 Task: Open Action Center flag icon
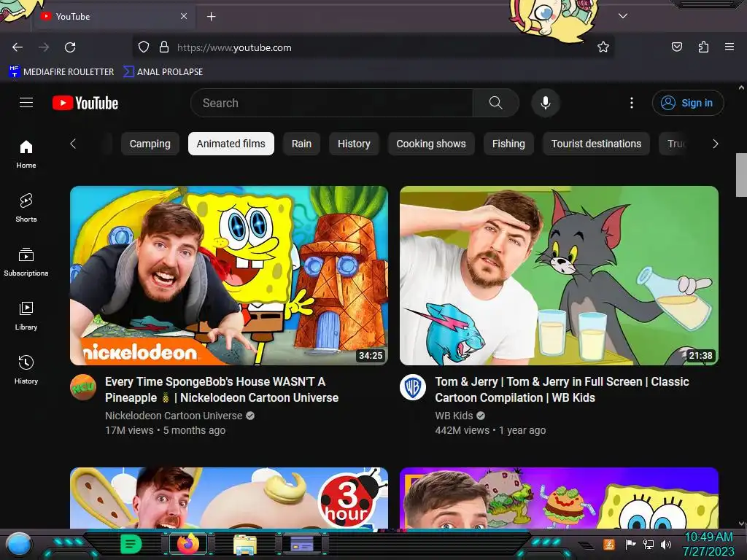point(631,544)
